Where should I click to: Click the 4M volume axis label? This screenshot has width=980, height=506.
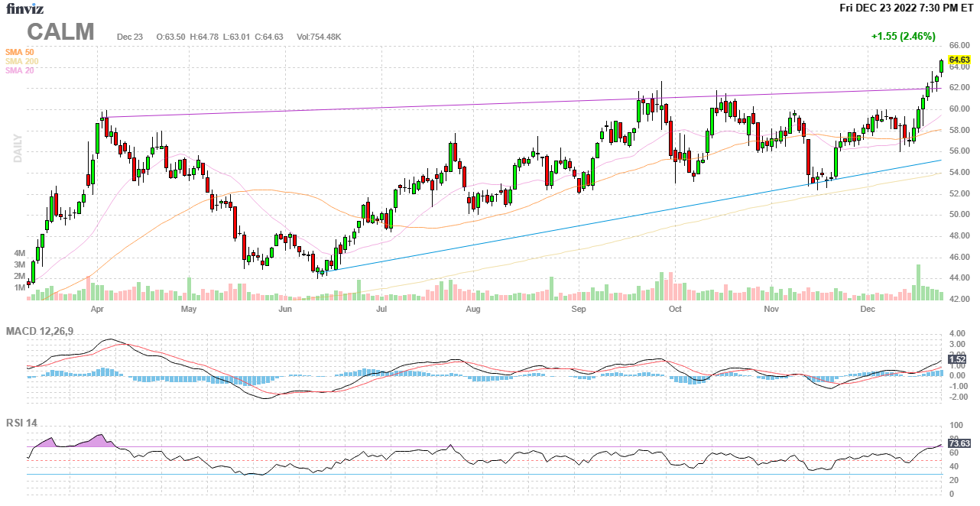[x=19, y=253]
